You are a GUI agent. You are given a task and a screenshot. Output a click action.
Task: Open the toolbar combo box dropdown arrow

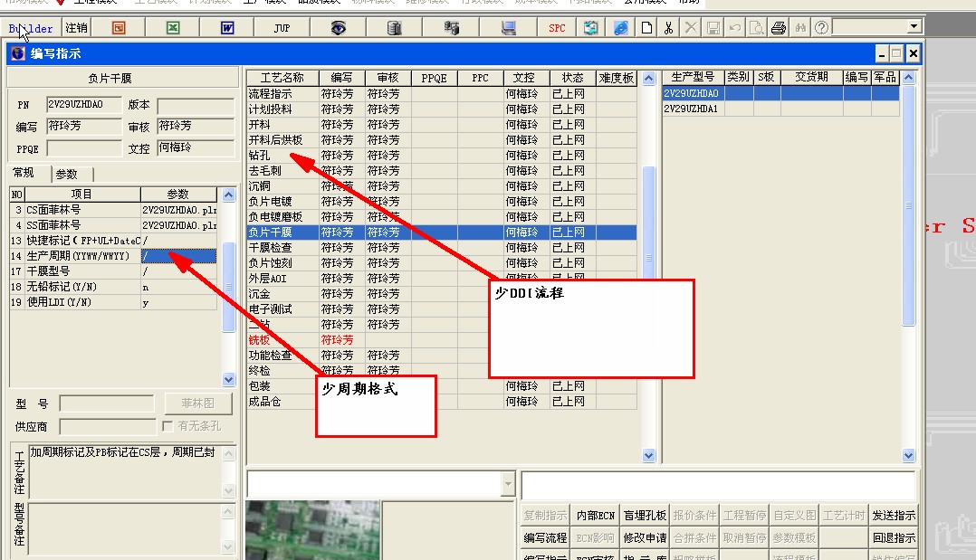(914, 27)
